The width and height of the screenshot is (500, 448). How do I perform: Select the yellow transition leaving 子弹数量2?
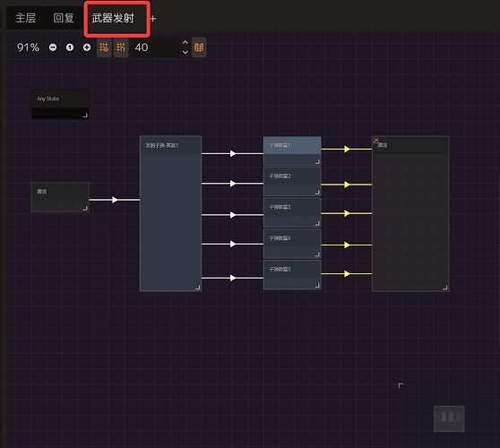click(x=347, y=185)
